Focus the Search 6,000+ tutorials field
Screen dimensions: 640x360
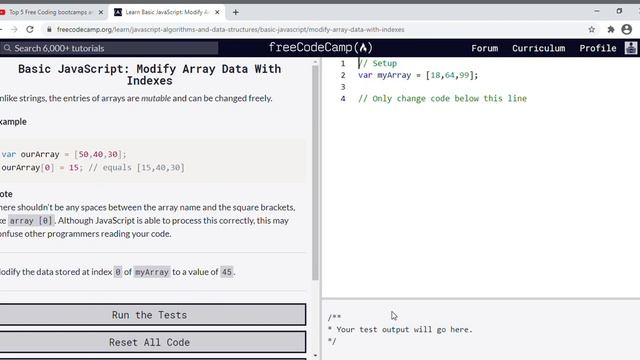[x=109, y=48]
